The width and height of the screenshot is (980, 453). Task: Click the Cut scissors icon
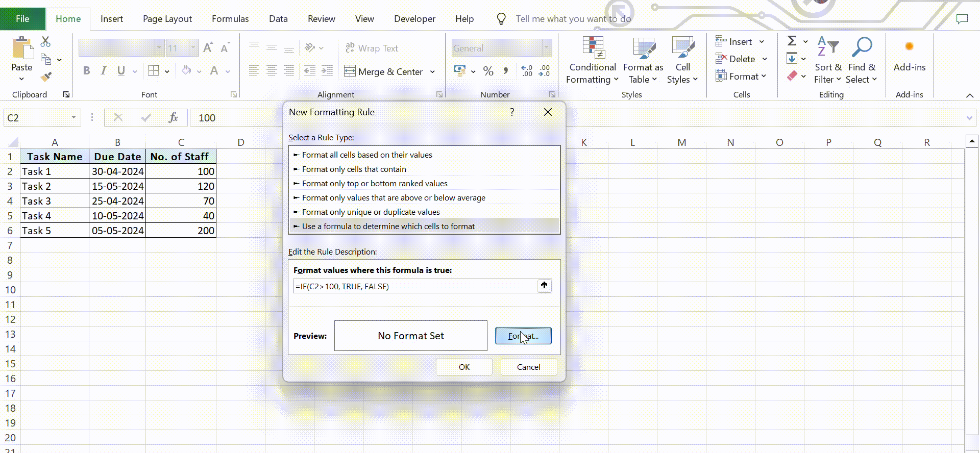click(x=45, y=41)
